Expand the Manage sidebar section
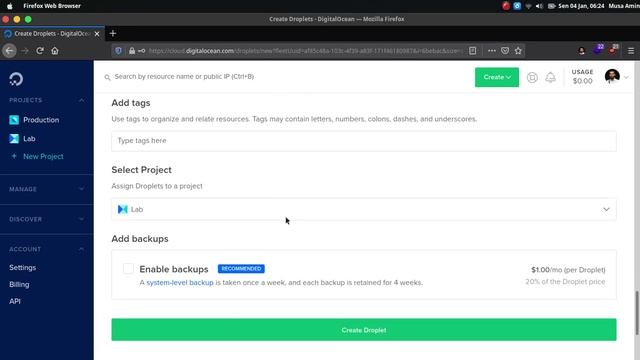Image resolution: width=640 pixels, height=360 pixels. (82, 189)
